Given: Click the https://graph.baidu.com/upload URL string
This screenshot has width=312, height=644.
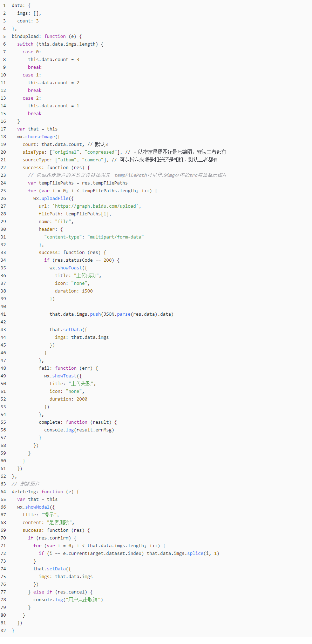Looking at the screenshot, I should (96, 206).
